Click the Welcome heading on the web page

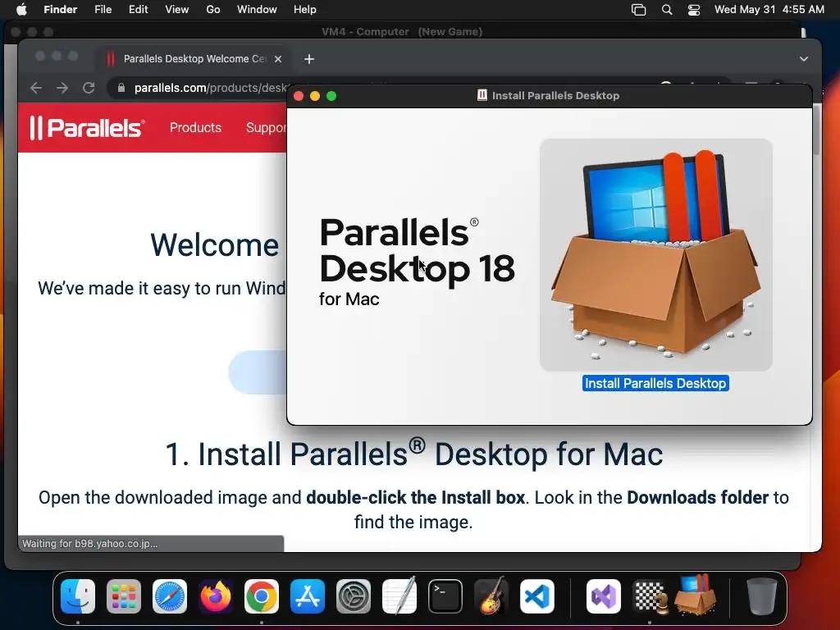215,245
